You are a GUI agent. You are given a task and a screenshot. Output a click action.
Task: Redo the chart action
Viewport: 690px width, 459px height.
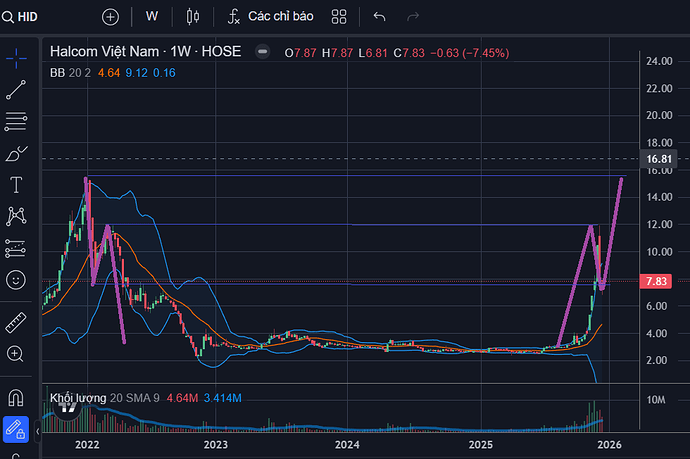413,17
